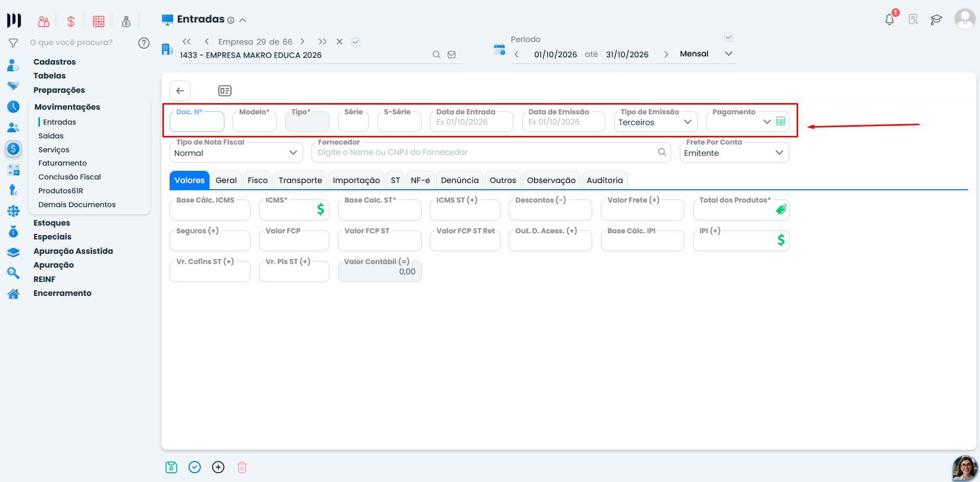
Task: Open the card list view icon
Action: click(225, 91)
